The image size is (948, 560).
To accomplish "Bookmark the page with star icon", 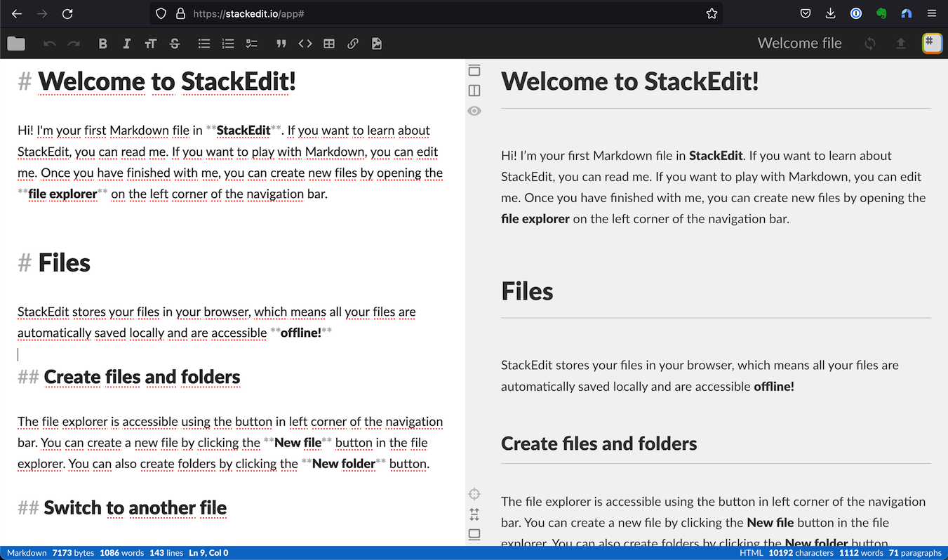I will [712, 13].
